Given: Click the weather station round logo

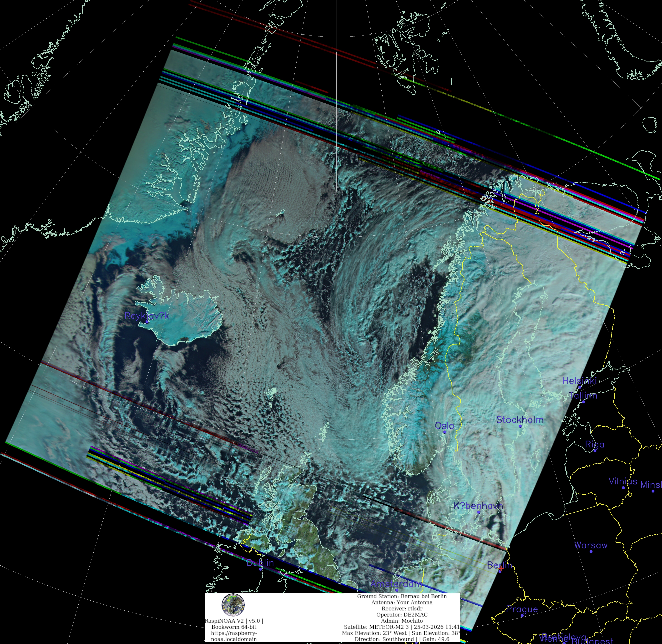Looking at the screenshot, I should pyautogui.click(x=233, y=605).
